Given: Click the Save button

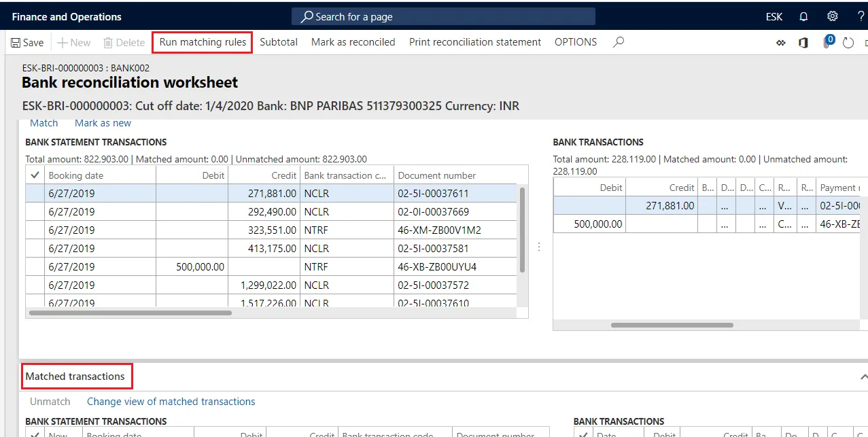Looking at the screenshot, I should point(27,42).
